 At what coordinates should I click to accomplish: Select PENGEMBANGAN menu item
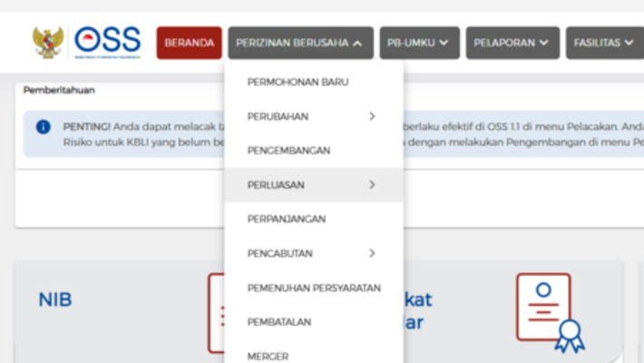click(314, 151)
